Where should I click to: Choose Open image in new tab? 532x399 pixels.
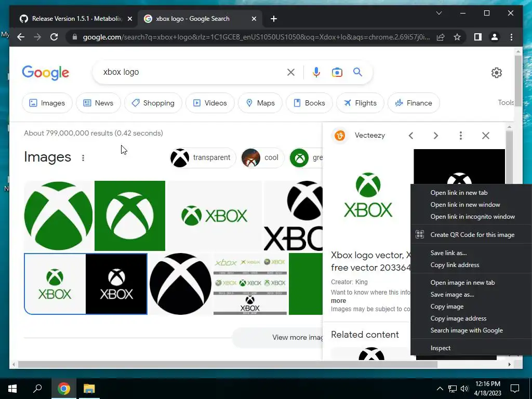[x=462, y=283]
